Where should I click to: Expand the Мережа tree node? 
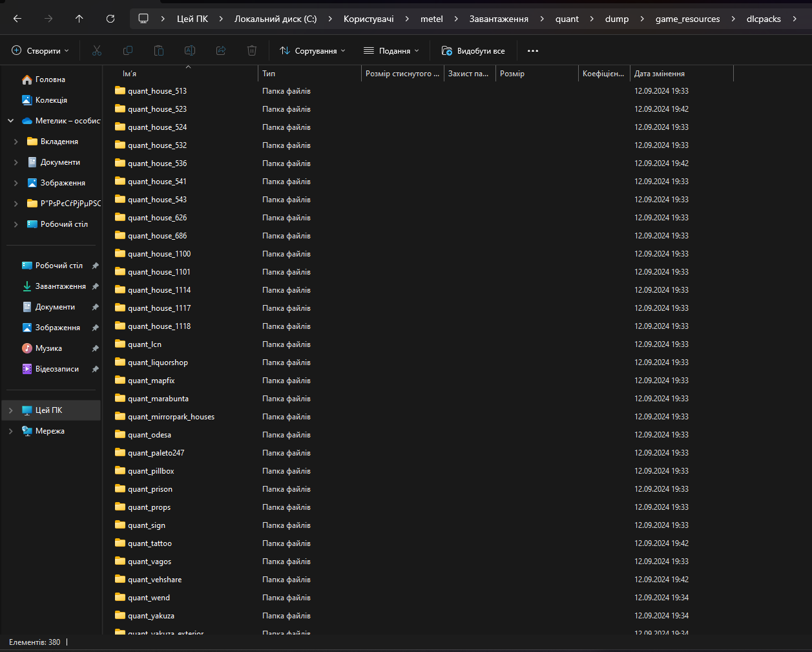(x=10, y=431)
